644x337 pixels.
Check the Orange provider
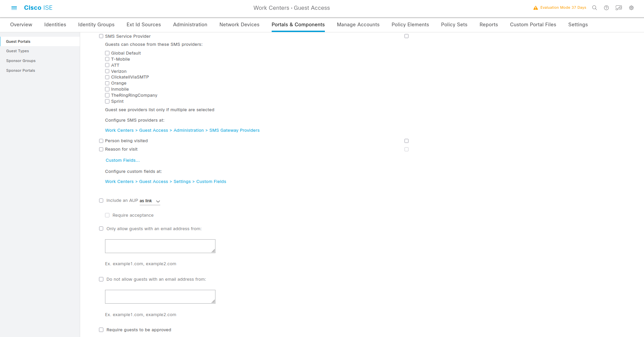click(107, 83)
